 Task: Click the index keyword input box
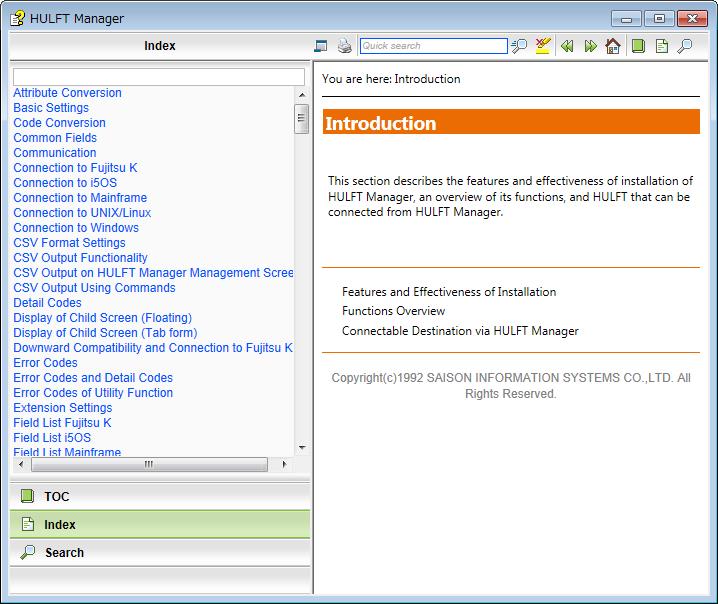pyautogui.click(x=158, y=76)
